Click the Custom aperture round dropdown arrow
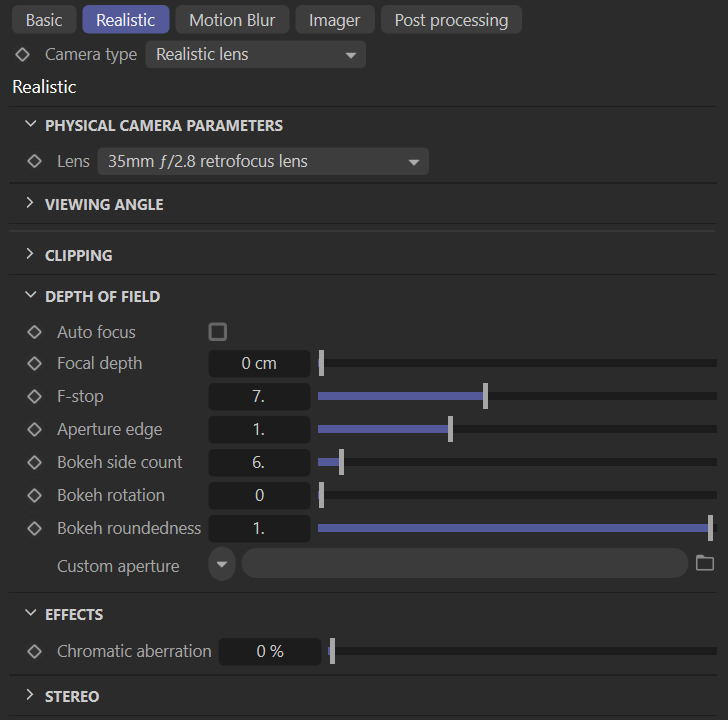Viewport: 728px width, 720px height. coord(222,564)
